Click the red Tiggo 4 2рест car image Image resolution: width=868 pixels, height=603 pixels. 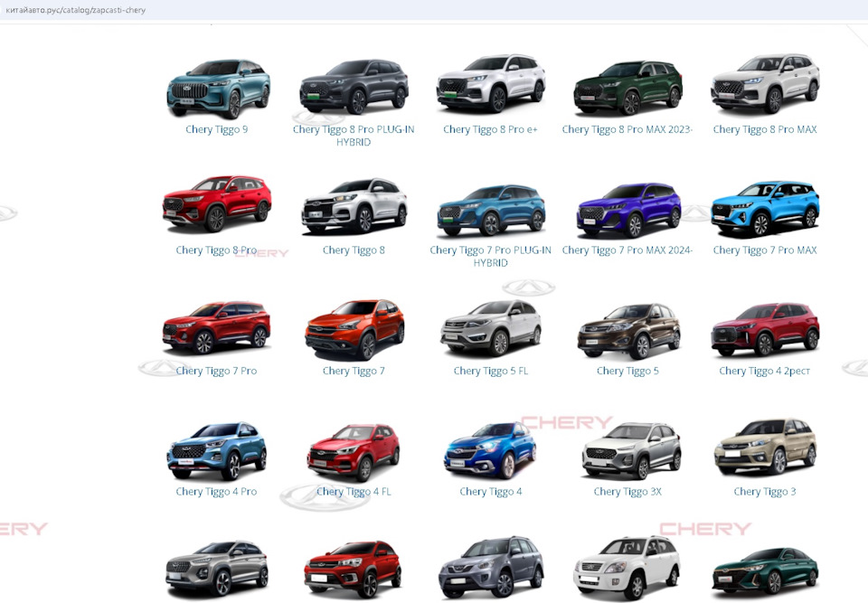765,329
